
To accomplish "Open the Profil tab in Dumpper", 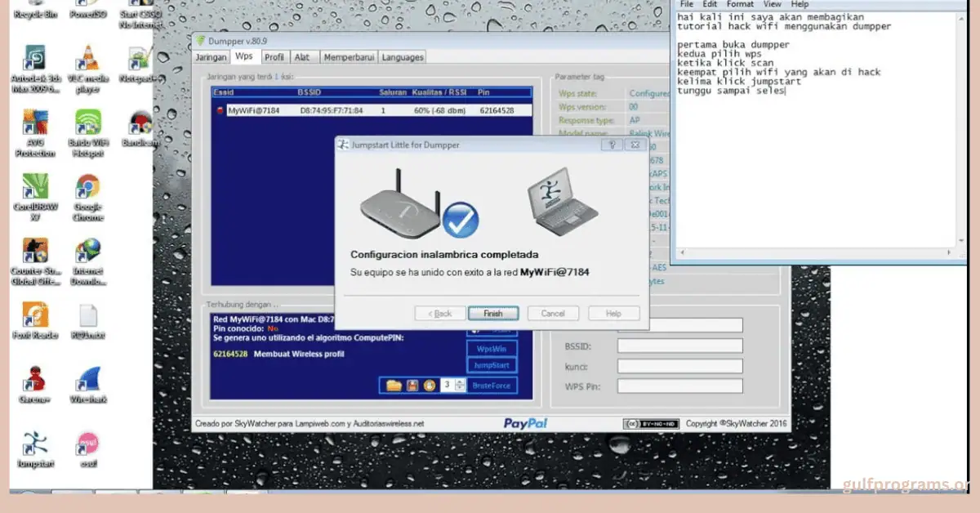I will [x=274, y=57].
